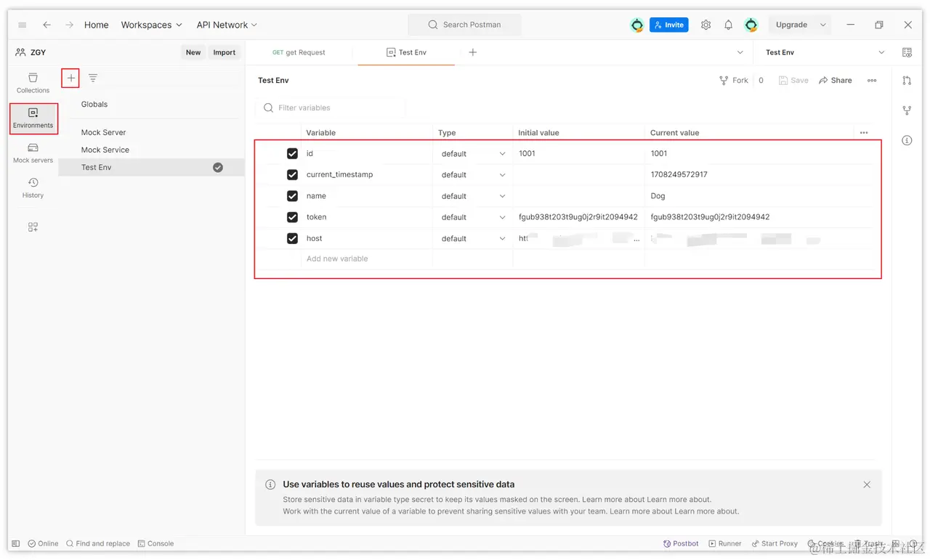930x560 pixels.
Task: Click the sidebar filter lines icon
Action: pos(93,78)
